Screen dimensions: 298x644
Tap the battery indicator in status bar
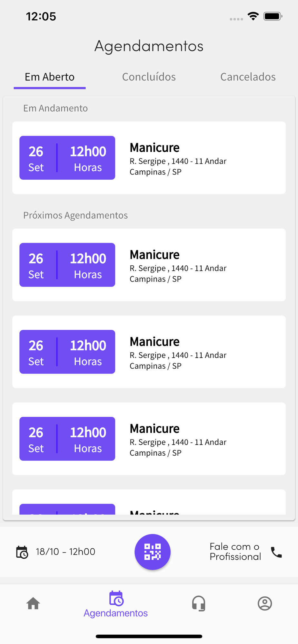tap(273, 16)
